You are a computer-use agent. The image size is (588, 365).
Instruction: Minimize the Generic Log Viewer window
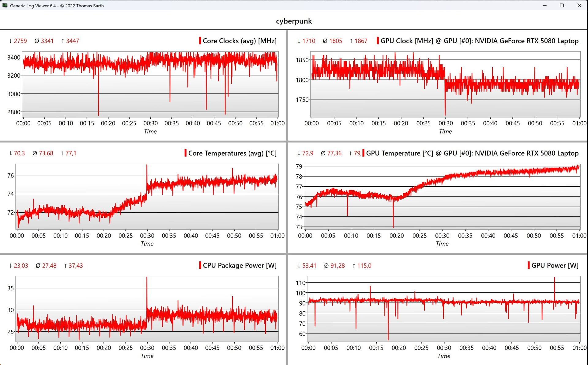545,6
